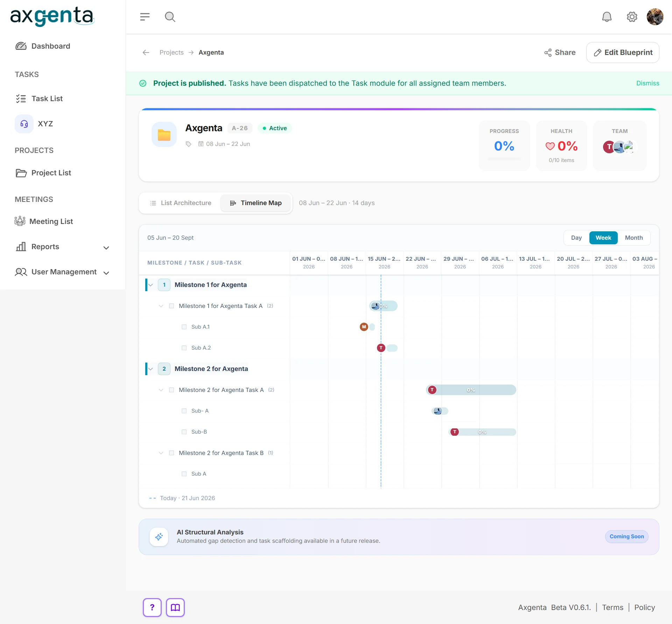Click the Progress 0% card
The width and height of the screenshot is (672, 624).
coord(504,146)
